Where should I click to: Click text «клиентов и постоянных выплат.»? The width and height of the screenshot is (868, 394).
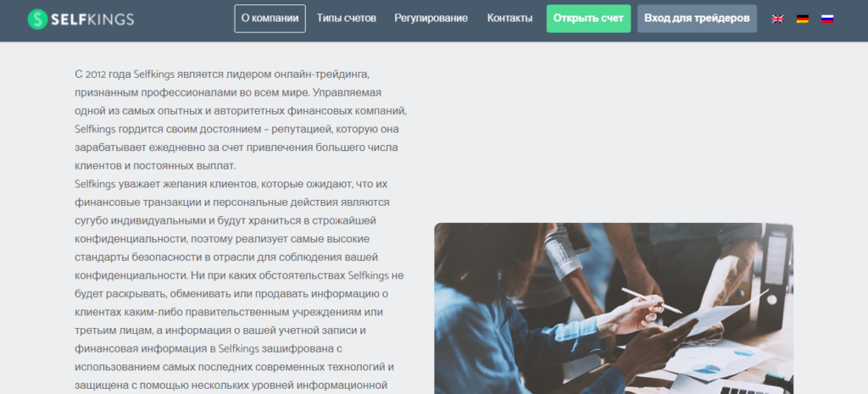tap(155, 165)
